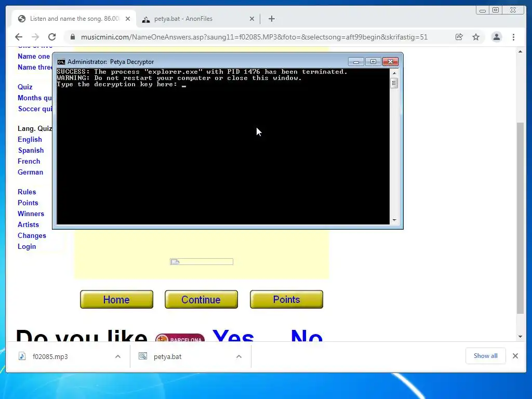Go back to the previous page in Chrome

point(19,37)
